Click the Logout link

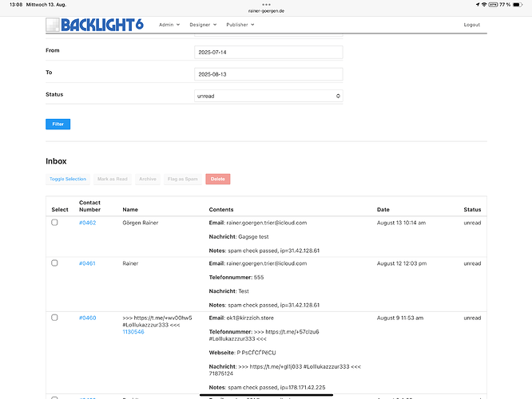tap(471, 25)
